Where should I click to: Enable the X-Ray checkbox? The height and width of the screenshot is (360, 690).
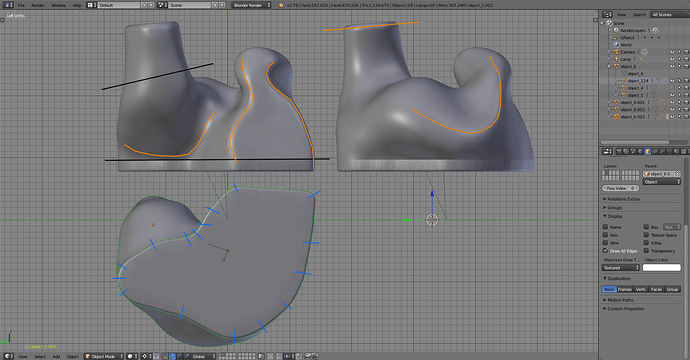pos(646,242)
